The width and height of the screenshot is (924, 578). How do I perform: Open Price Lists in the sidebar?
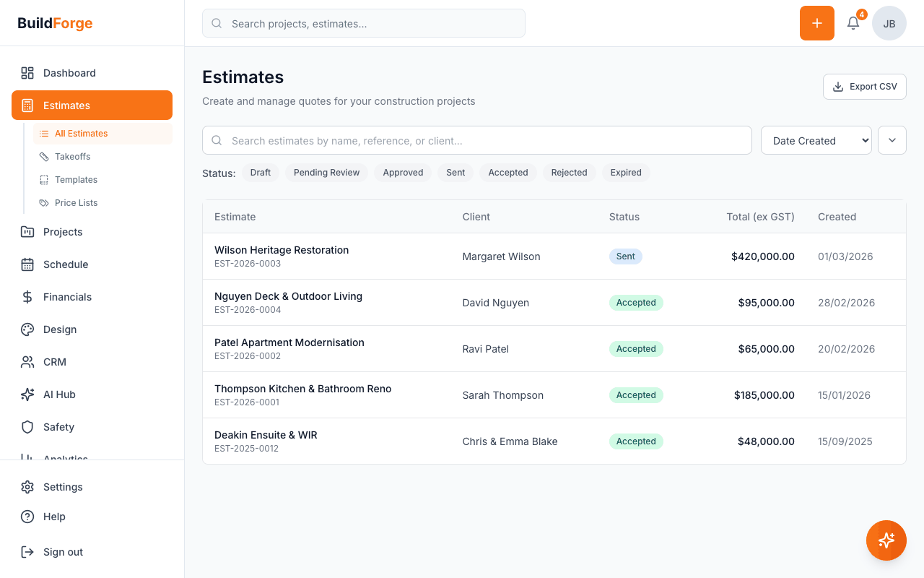pos(77,202)
